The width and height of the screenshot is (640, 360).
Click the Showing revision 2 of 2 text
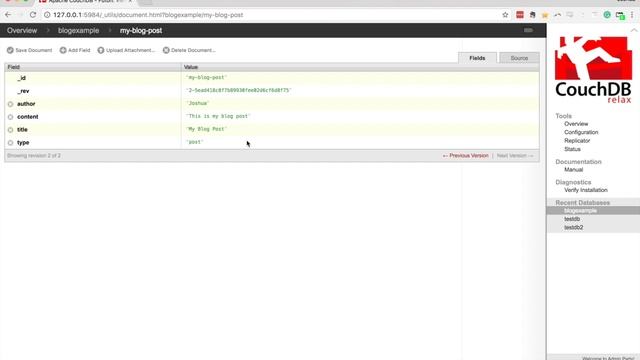[34, 156]
